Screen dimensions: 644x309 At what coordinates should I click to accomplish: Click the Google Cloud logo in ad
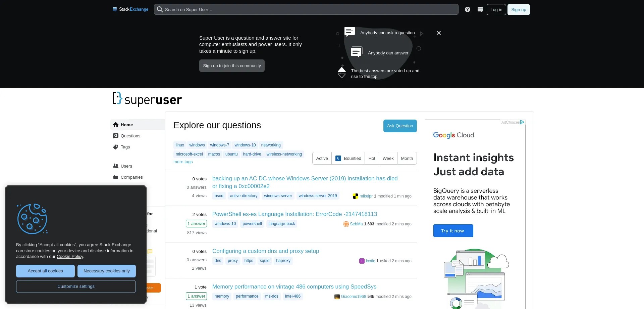453,135
